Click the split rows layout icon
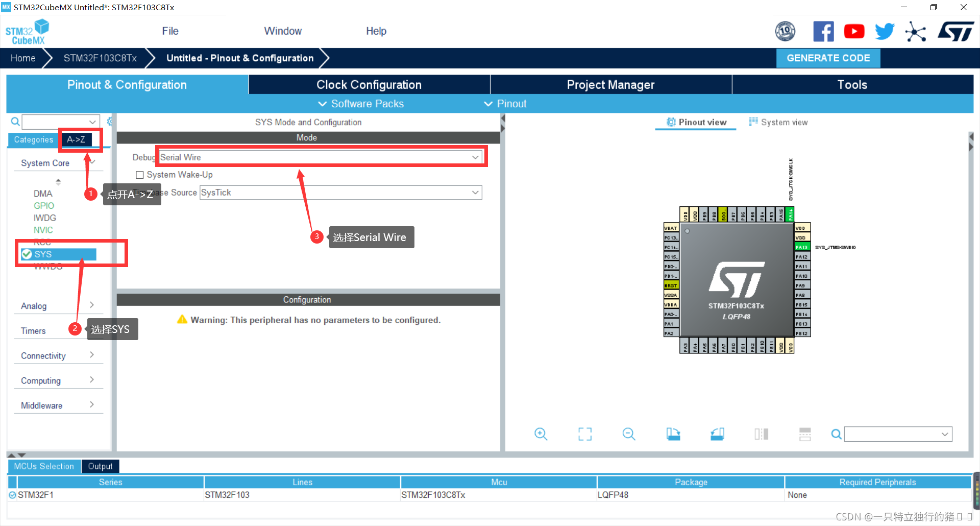The height and width of the screenshot is (526, 980). pyautogui.click(x=805, y=434)
